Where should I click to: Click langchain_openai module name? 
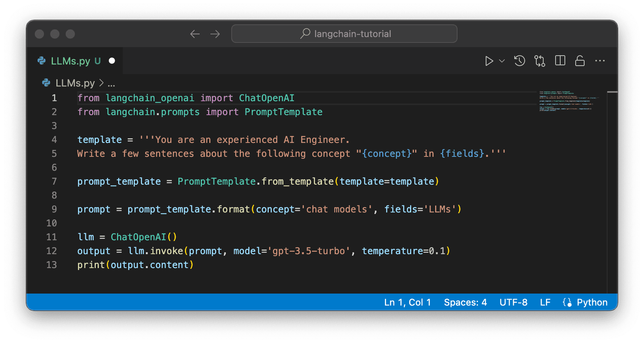(150, 98)
